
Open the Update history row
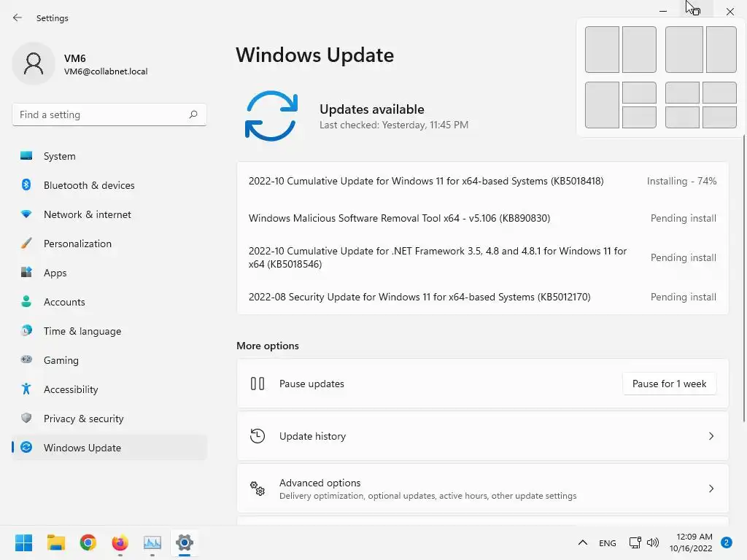click(x=482, y=436)
